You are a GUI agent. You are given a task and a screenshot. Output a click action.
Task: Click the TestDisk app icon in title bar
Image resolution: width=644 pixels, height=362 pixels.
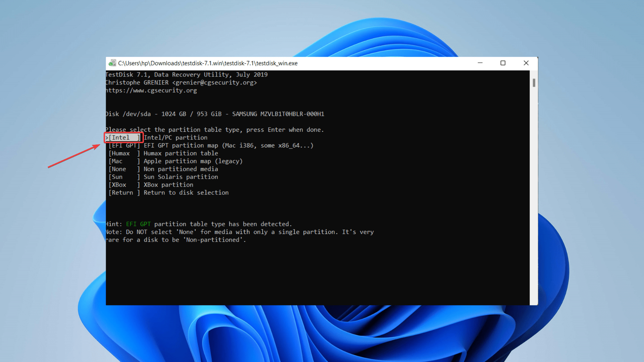click(x=112, y=63)
